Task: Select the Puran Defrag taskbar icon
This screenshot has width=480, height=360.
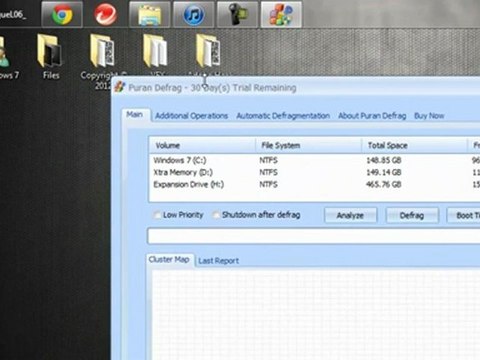Action: tap(281, 14)
